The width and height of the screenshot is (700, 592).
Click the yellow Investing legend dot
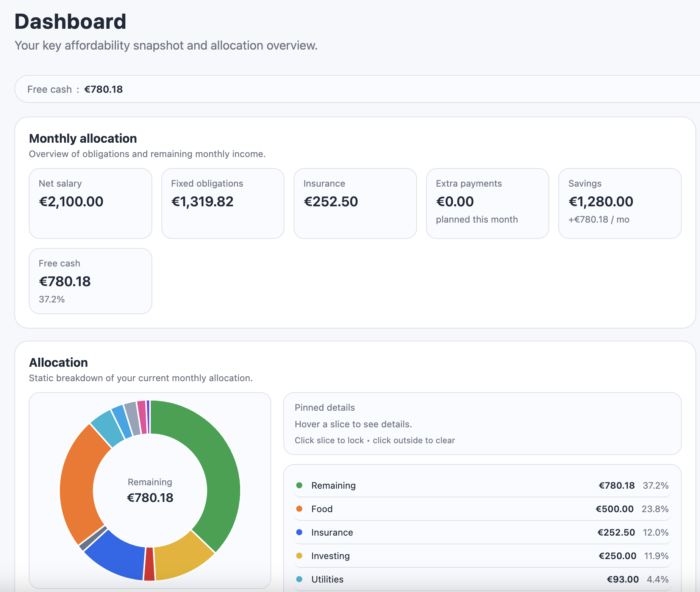tap(300, 556)
